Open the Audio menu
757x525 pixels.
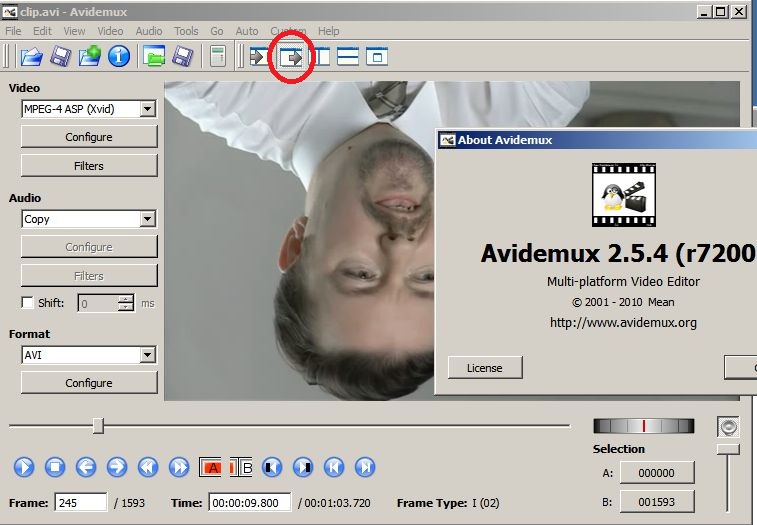tap(149, 31)
